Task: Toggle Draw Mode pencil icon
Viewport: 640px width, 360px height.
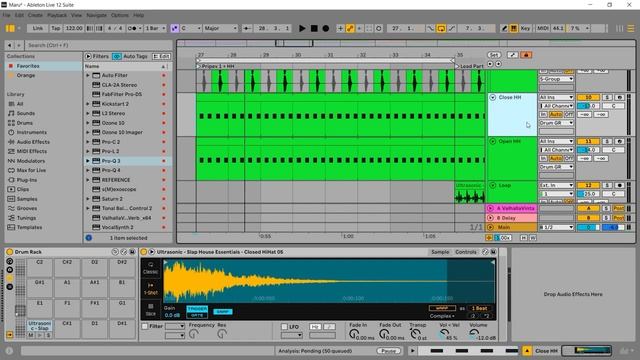Action: point(504,28)
